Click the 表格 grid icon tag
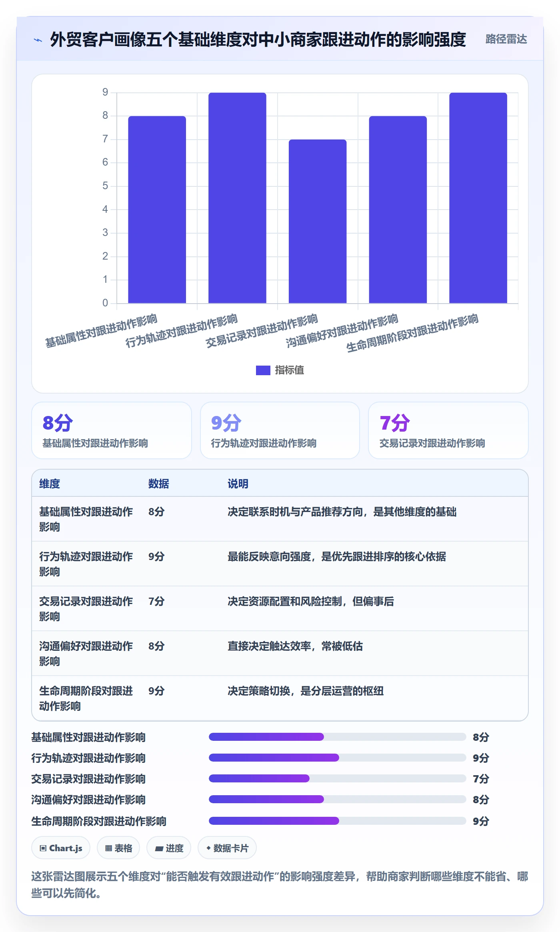Image resolution: width=560 pixels, height=932 pixels. 118,848
